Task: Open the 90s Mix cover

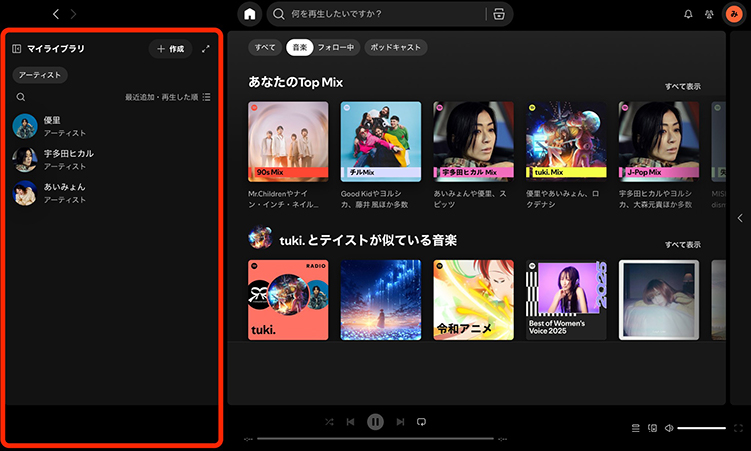Action: pyautogui.click(x=288, y=142)
